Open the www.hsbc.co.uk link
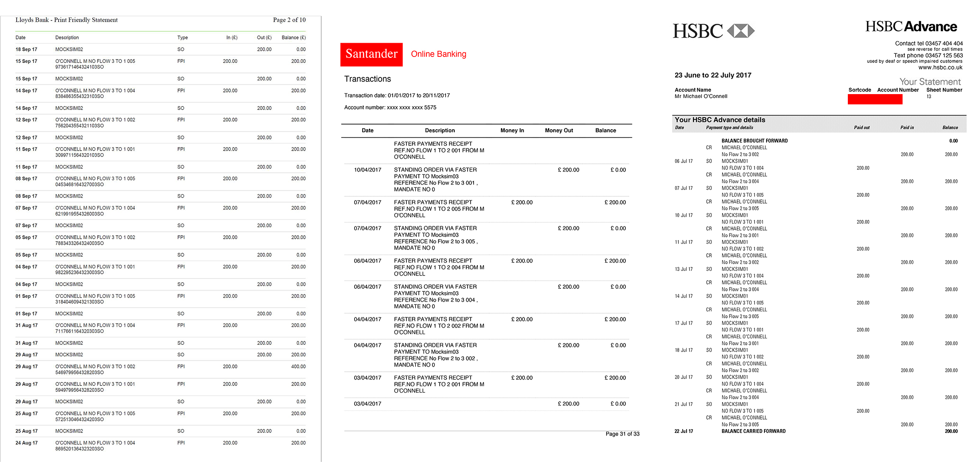The height and width of the screenshot is (462, 980). click(940, 67)
